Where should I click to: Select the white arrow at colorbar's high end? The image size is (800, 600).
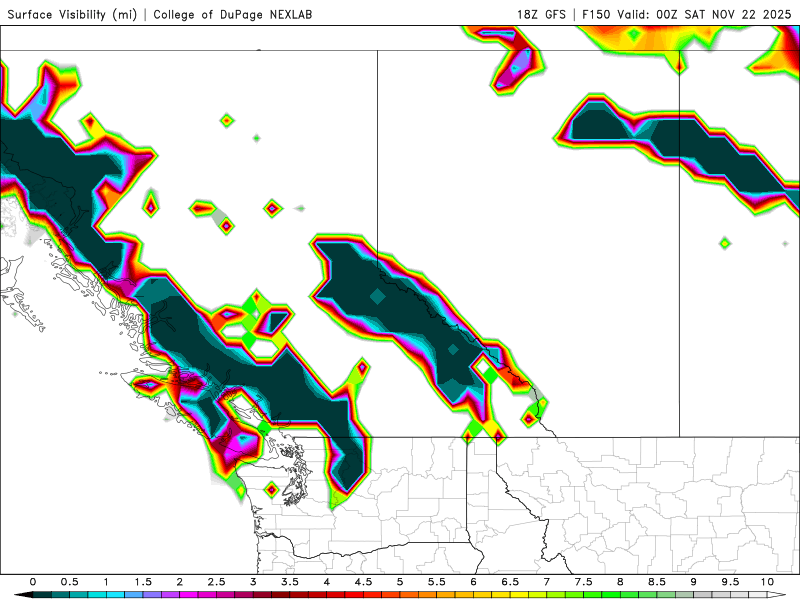pos(777,595)
